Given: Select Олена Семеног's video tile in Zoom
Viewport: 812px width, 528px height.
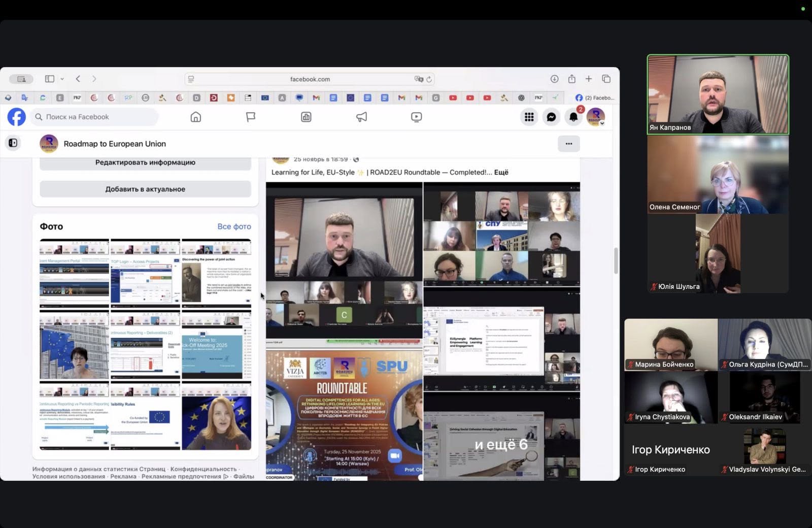Looking at the screenshot, I should 718,174.
